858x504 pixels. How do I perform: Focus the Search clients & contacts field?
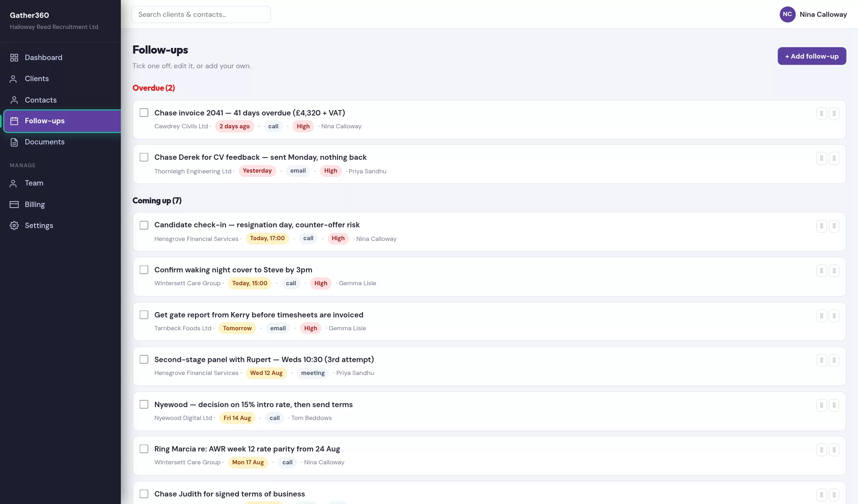pos(201,14)
